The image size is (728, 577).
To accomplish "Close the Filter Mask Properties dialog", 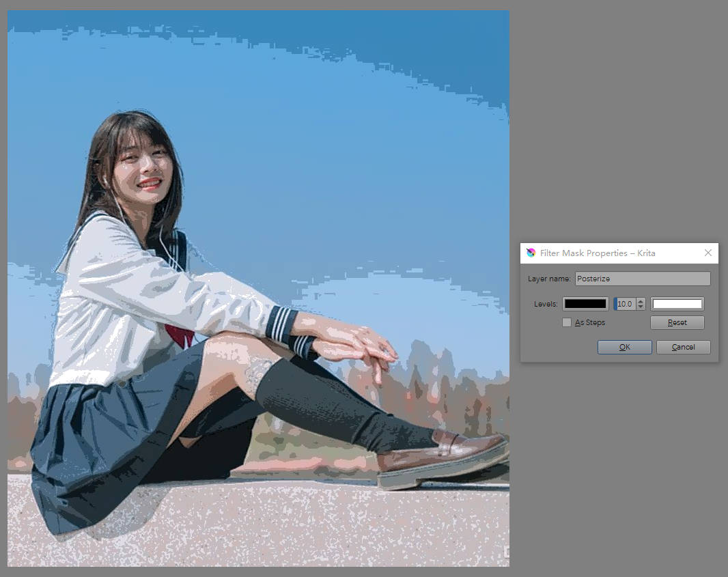I will (708, 253).
